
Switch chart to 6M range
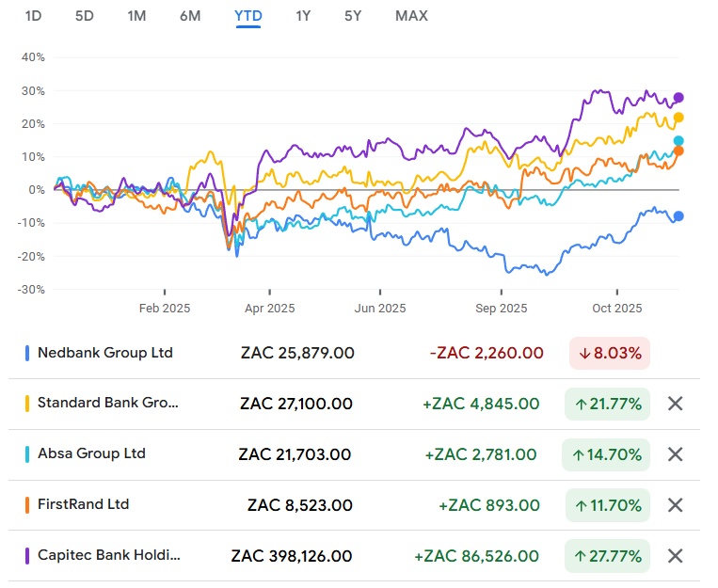click(190, 16)
